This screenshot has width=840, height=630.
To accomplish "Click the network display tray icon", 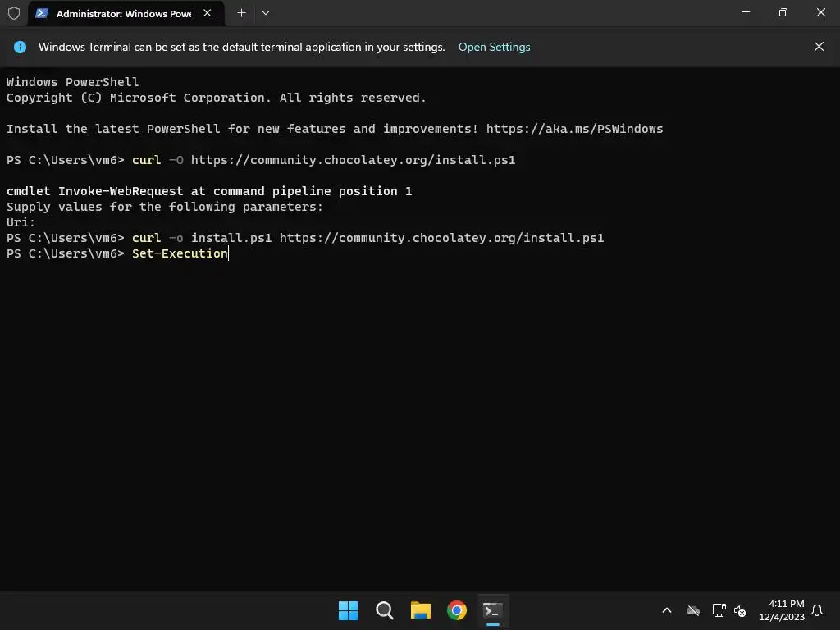I will point(719,610).
